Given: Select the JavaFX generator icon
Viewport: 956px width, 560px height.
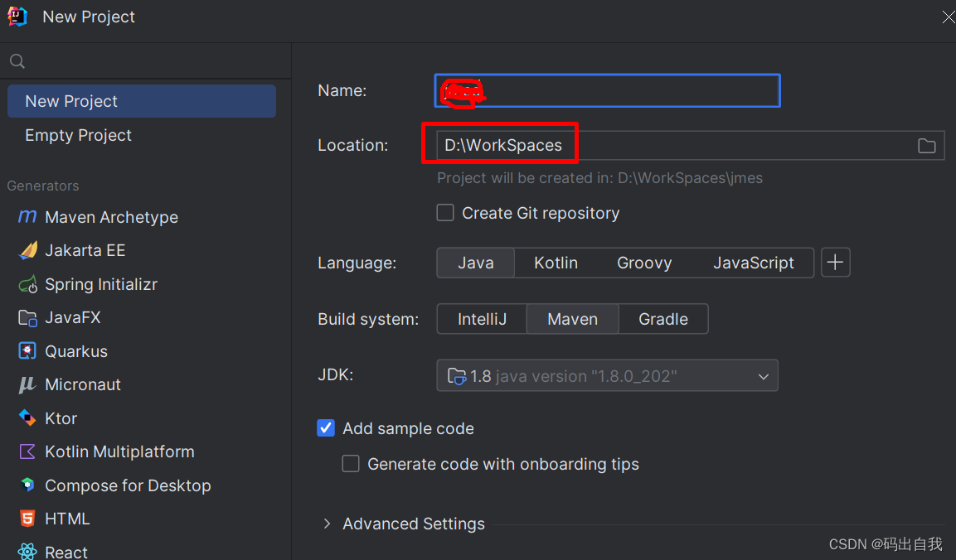Looking at the screenshot, I should coord(28,317).
